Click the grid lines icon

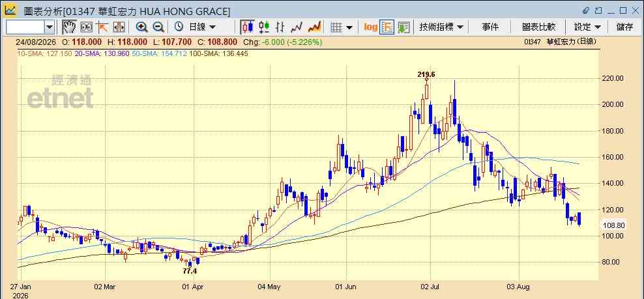click(336, 27)
